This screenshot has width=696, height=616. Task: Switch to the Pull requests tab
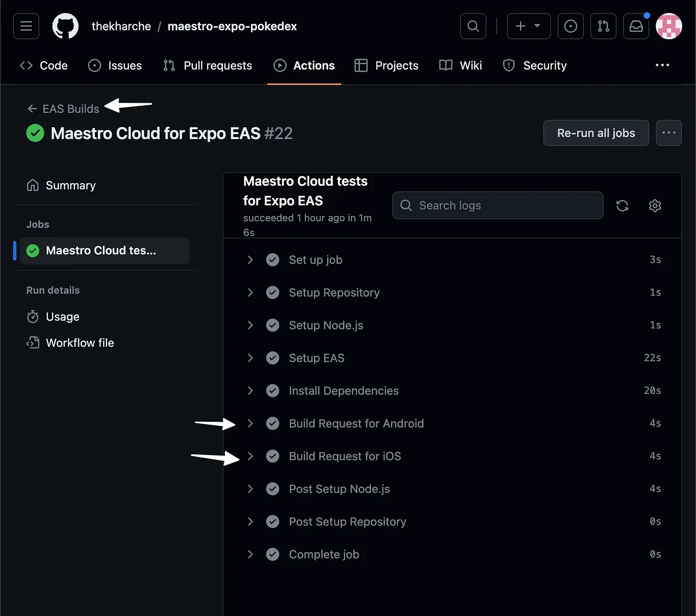point(208,66)
